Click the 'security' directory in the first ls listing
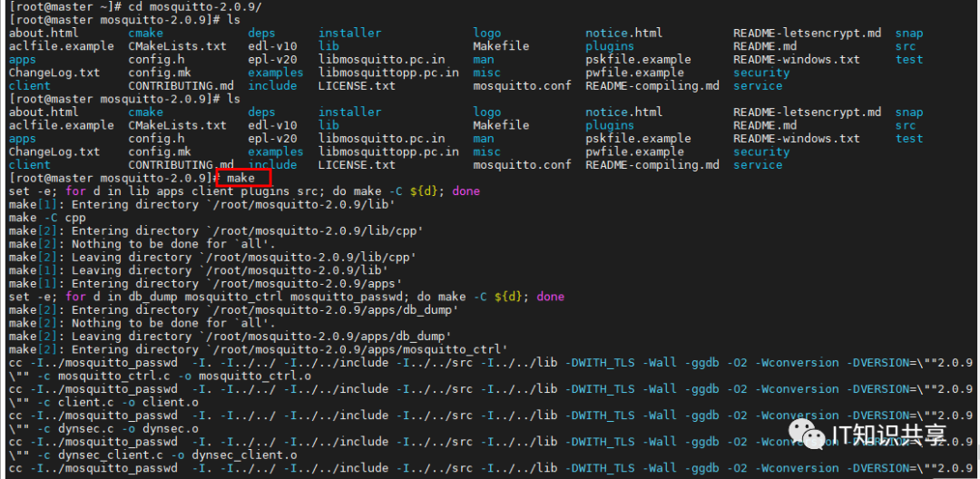The width and height of the screenshot is (980, 479). coord(761,73)
